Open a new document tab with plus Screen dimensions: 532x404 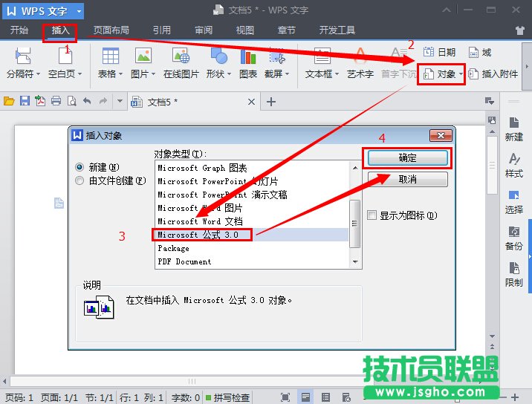tap(270, 102)
